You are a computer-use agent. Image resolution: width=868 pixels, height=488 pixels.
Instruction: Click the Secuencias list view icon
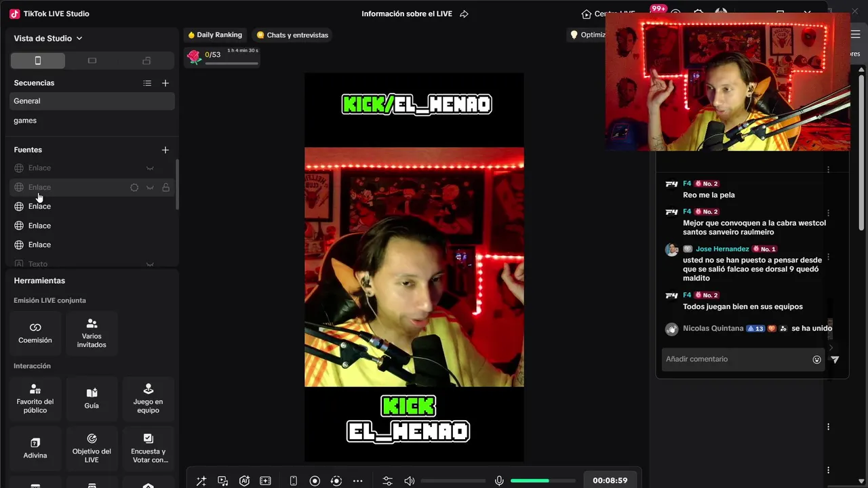[x=147, y=83]
